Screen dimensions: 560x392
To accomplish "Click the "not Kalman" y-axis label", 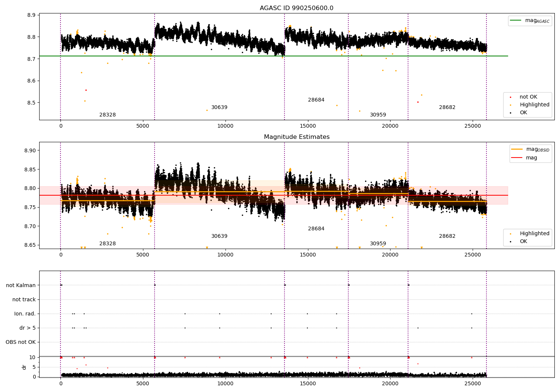I will pyautogui.click(x=21, y=286).
